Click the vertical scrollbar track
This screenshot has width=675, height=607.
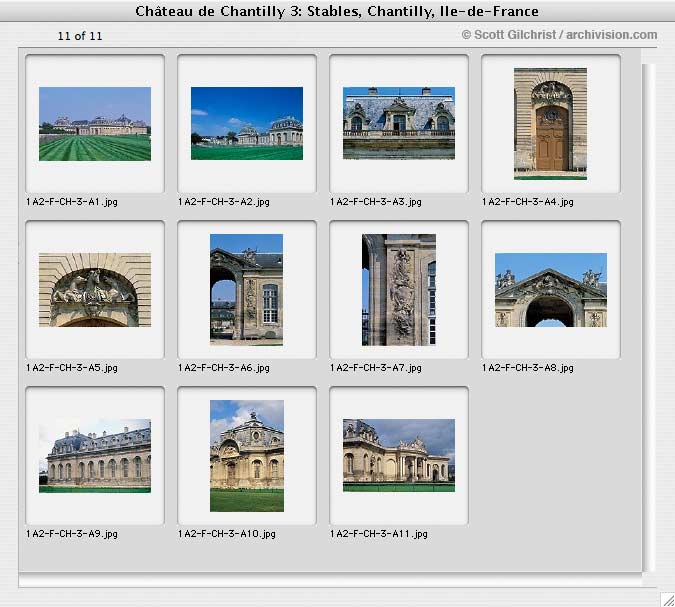[x=648, y=318]
